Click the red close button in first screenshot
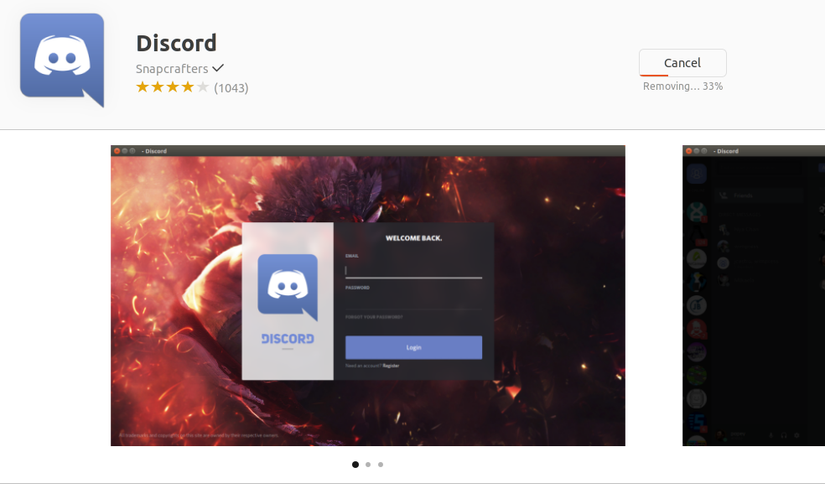 pyautogui.click(x=117, y=151)
